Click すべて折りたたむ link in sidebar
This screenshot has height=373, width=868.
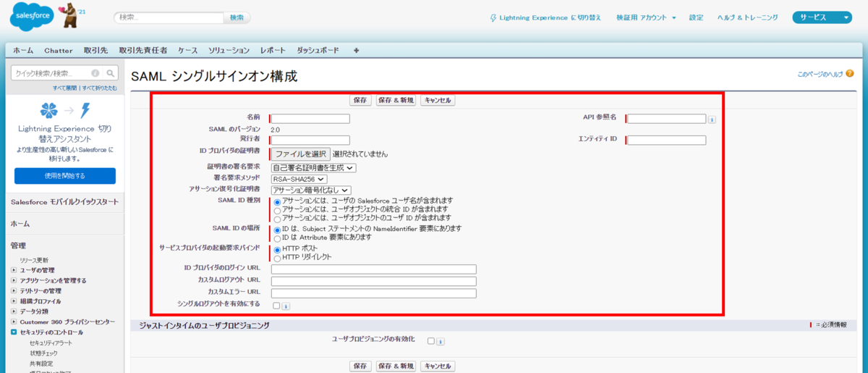(99, 88)
